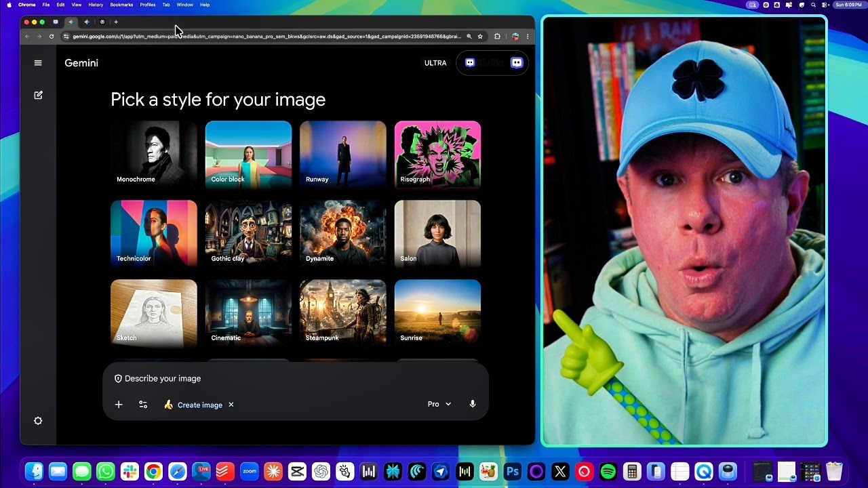Bookmark this page with star icon

[480, 37]
